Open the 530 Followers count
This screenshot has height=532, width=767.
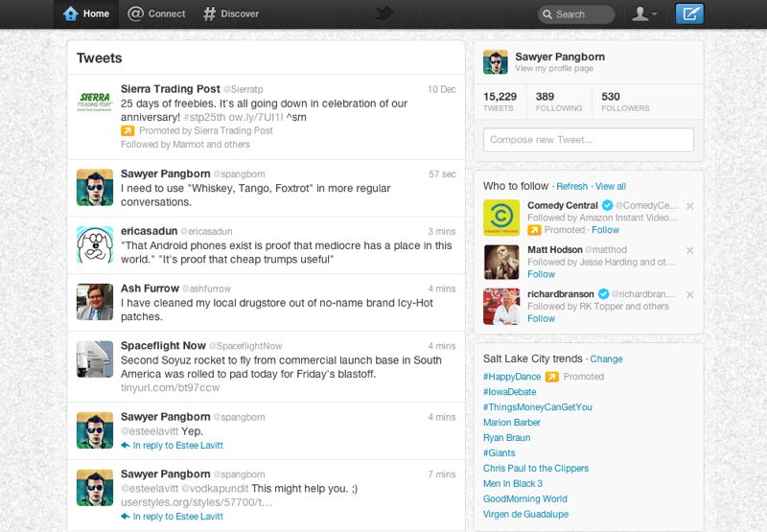[626, 102]
